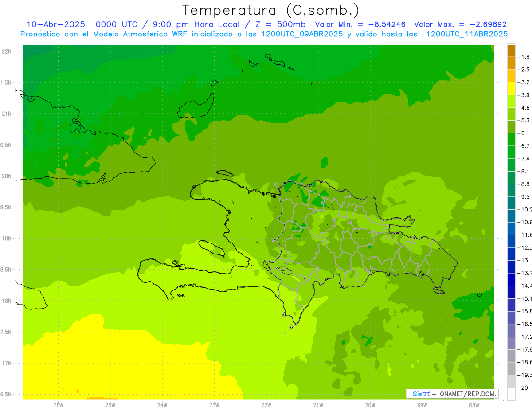This screenshot has width=532, height=411.
Task: Click the "74W" longitude label
Action: [x=162, y=405]
